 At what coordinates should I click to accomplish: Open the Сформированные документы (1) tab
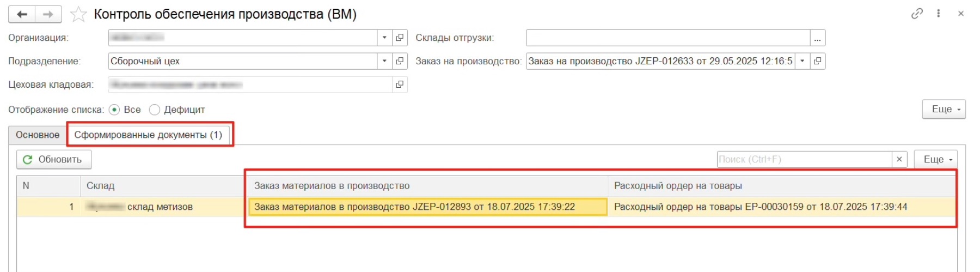point(148,135)
